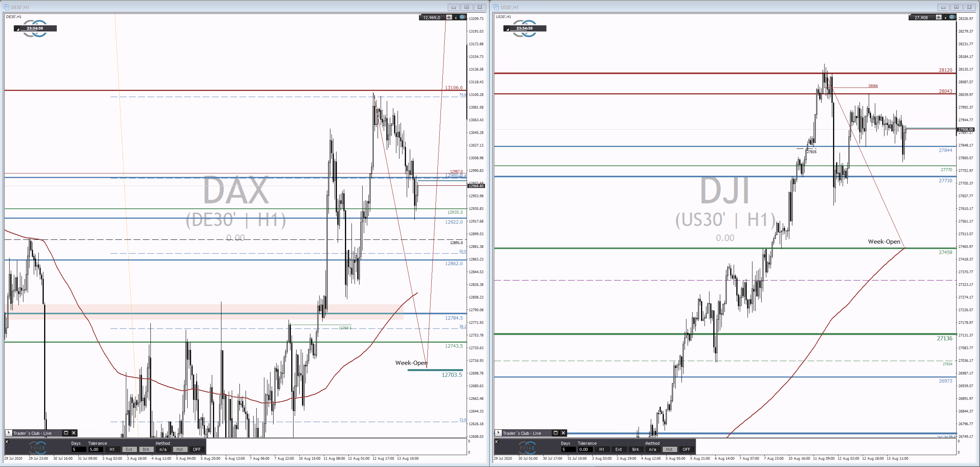This screenshot has height=467, width=980.
Task: Minimize the DE30',H1 chart window
Action: click(x=454, y=7)
